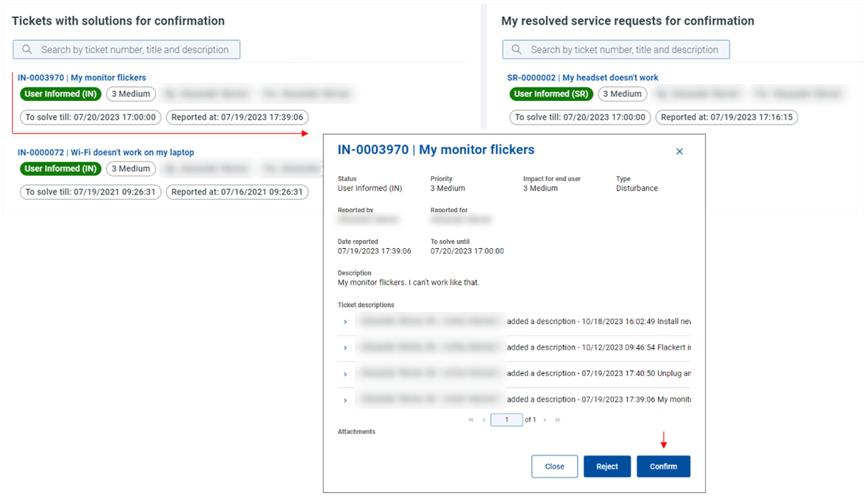Expand the 10/12/2023 Flackert description entry
Screen dimensions: 868x499
tap(346, 347)
